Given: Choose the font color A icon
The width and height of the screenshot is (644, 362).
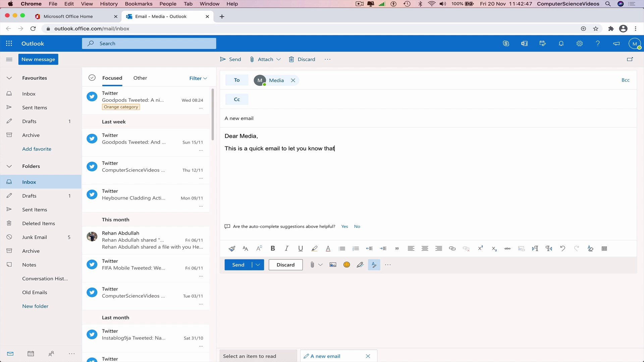Looking at the screenshot, I should [328, 248].
